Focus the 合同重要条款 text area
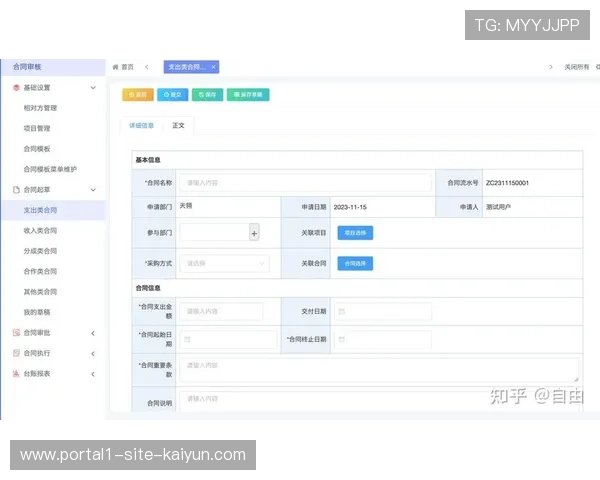Viewport: 600px width, 480px height. click(x=379, y=370)
